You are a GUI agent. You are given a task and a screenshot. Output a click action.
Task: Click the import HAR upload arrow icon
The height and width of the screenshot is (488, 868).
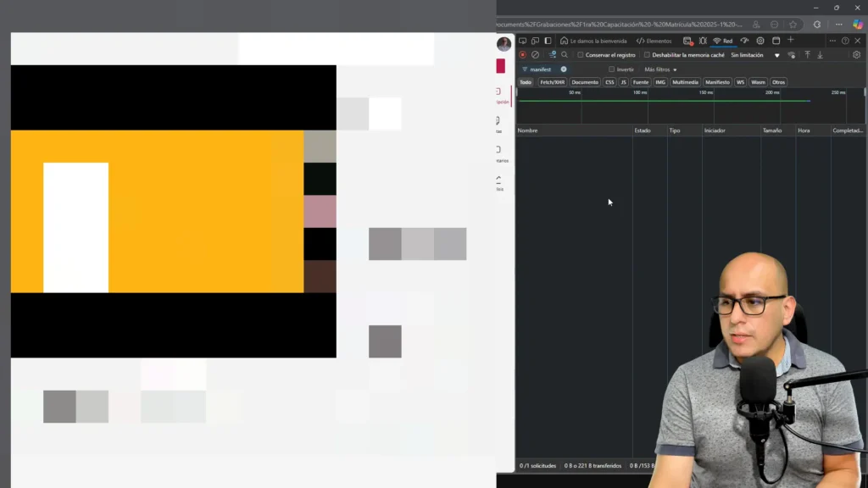807,55
